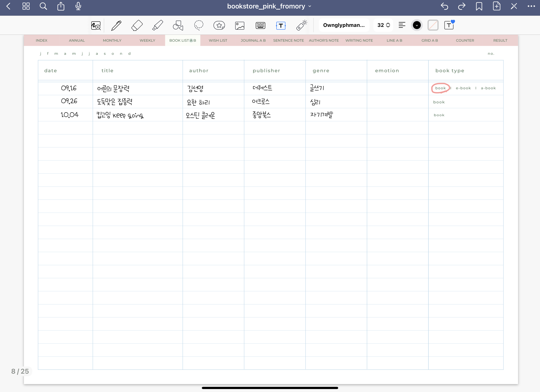The image size is (540, 392).
Task: Toggle bookmark for this page
Action: 479,6
